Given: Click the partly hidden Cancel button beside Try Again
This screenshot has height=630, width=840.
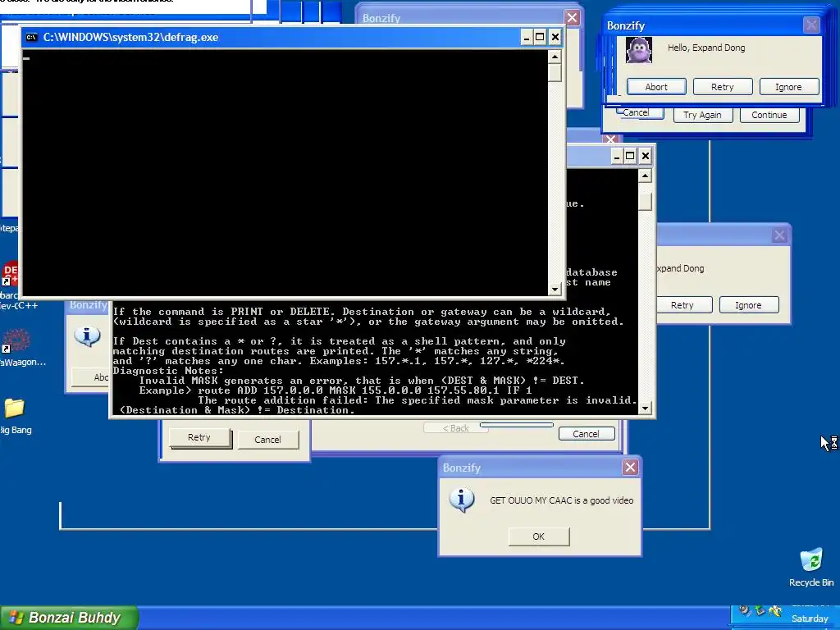Looking at the screenshot, I should tap(640, 113).
